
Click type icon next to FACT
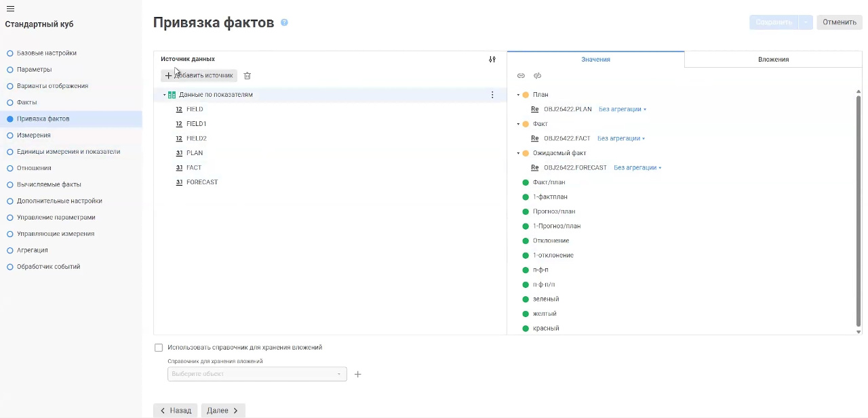[179, 167]
